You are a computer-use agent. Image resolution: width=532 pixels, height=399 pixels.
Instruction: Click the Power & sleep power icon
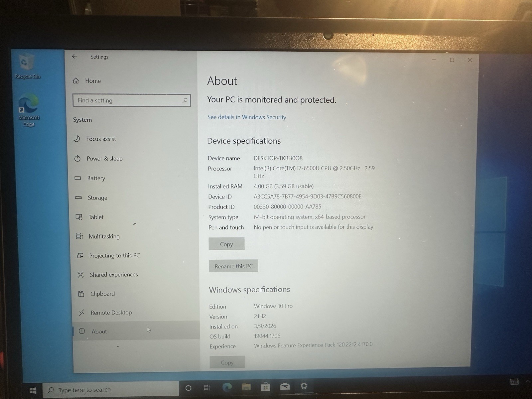click(x=77, y=159)
